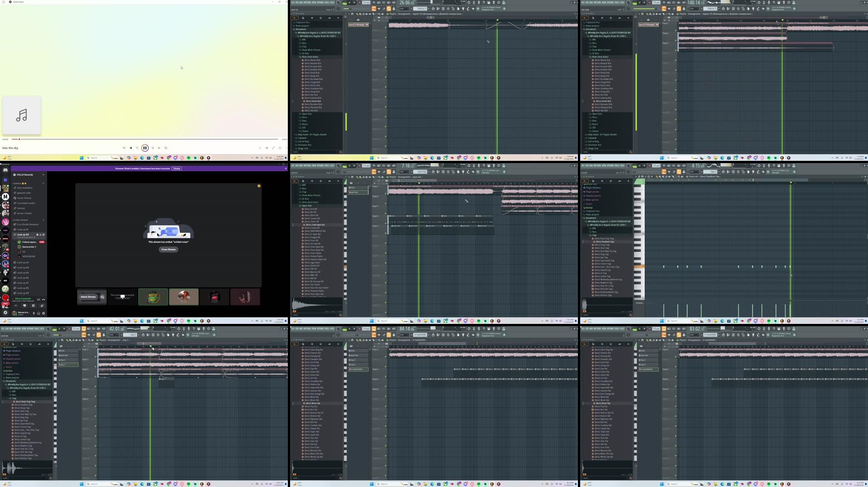The width and height of the screenshot is (868, 487).
Task: Join the Live Studio Sessions voice channel
Action: [27, 224]
